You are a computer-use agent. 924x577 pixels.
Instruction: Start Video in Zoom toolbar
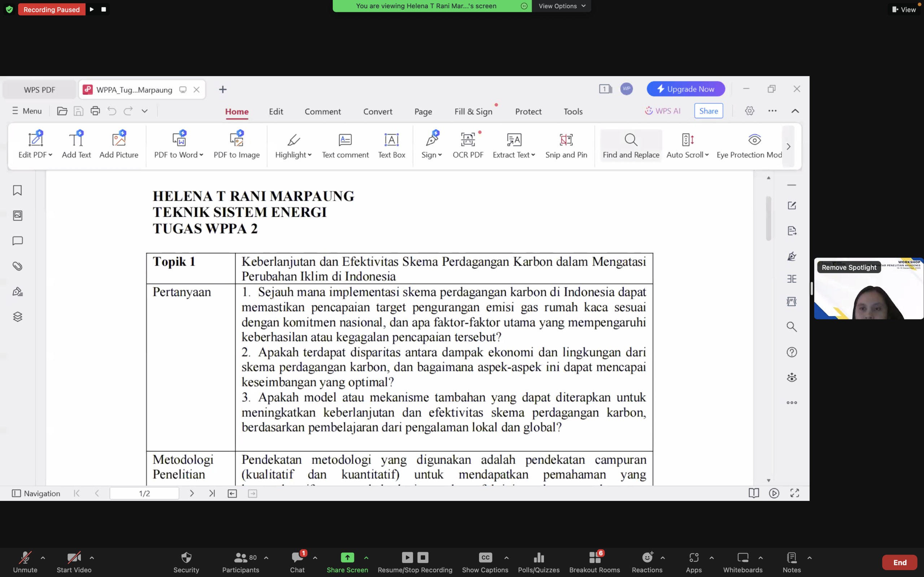coord(74,562)
